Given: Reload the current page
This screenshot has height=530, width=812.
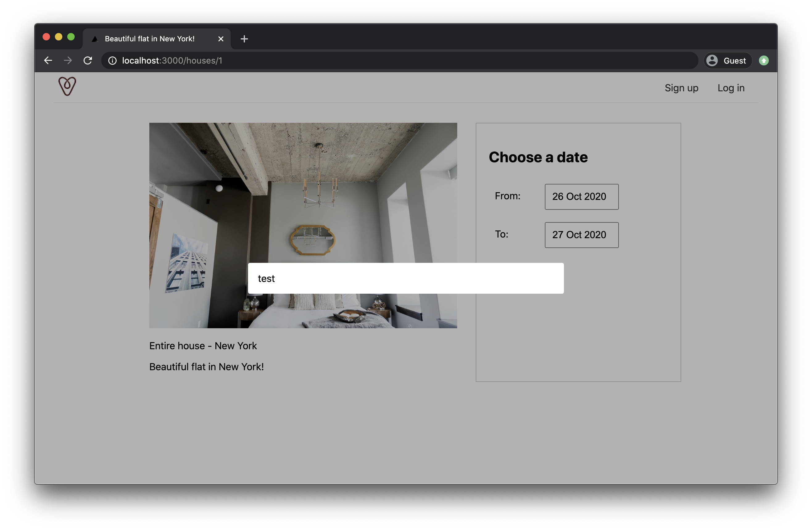Looking at the screenshot, I should 88,60.
